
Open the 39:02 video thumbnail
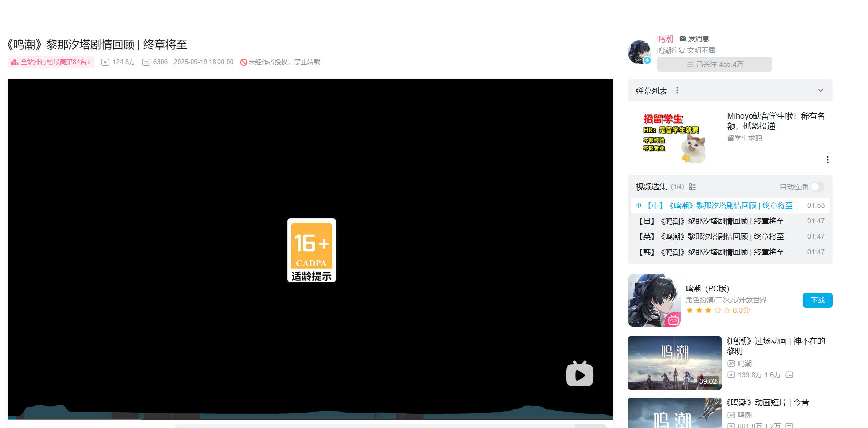(674, 363)
